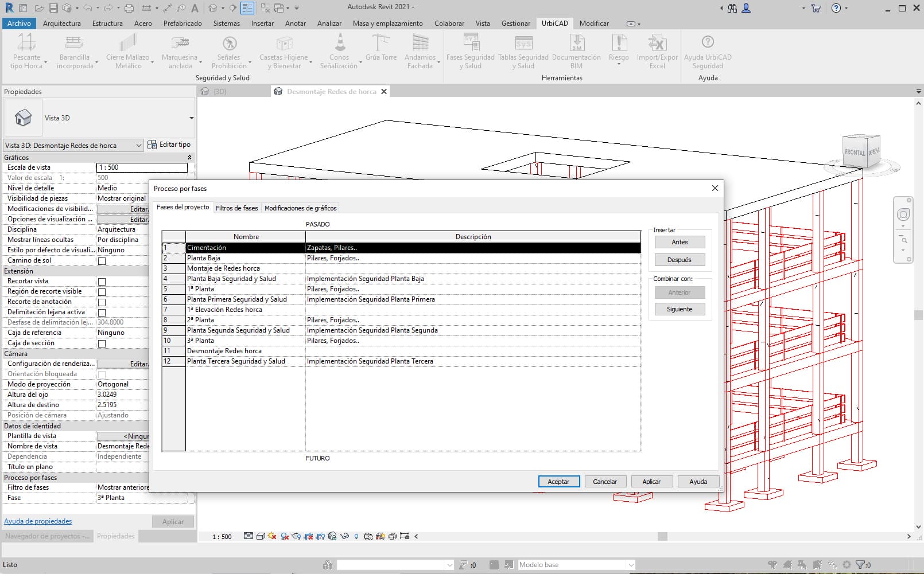924x574 pixels.
Task: Launch Fases Seguridad y Salud
Action: (470, 51)
